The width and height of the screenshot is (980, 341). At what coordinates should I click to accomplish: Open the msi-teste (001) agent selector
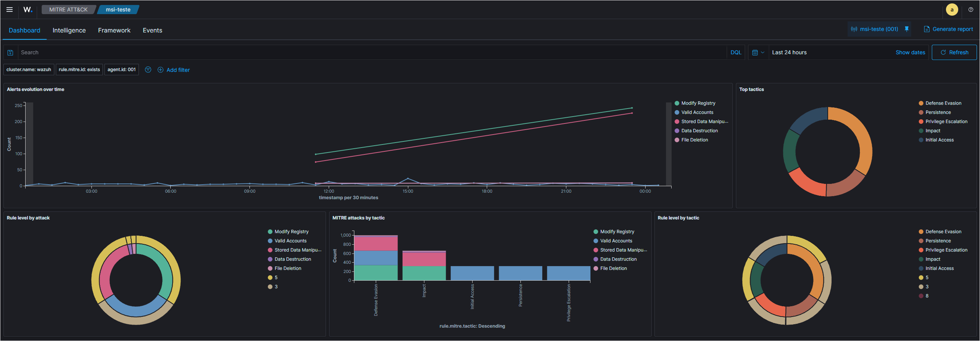[874, 29]
